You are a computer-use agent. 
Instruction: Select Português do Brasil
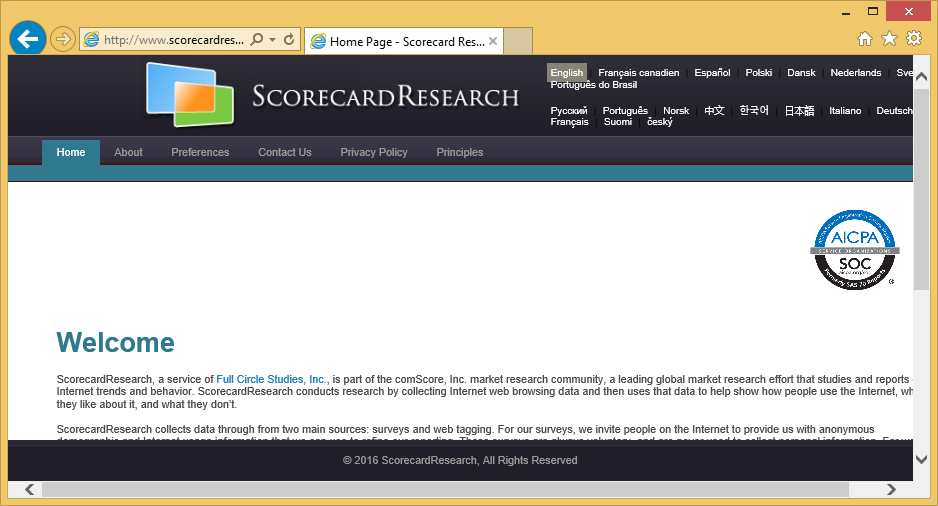coord(593,85)
